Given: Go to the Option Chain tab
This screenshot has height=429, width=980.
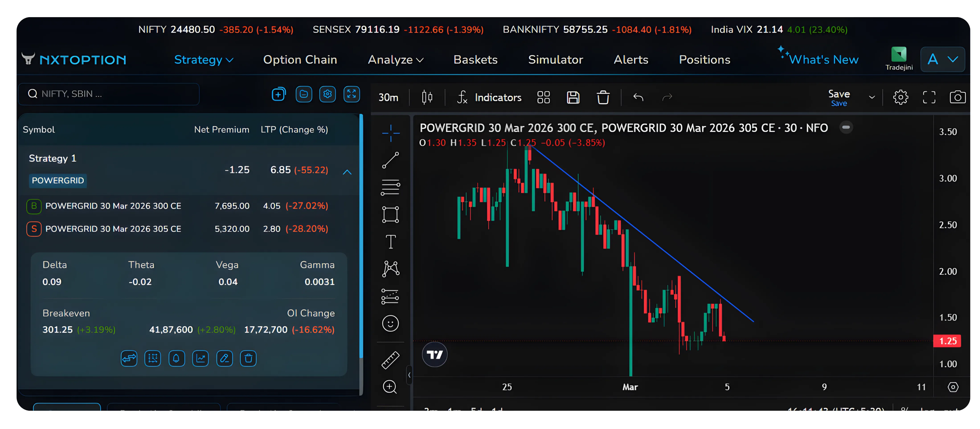Looking at the screenshot, I should point(300,59).
